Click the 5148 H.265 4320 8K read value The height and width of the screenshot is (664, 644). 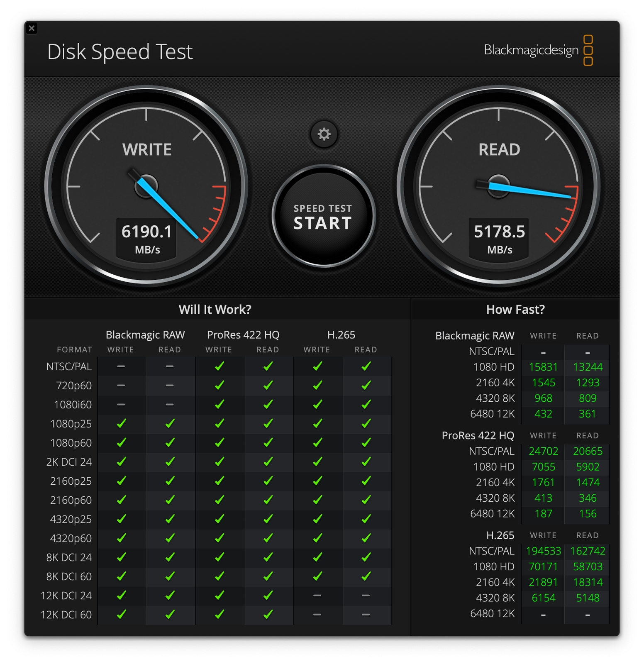[x=588, y=598]
